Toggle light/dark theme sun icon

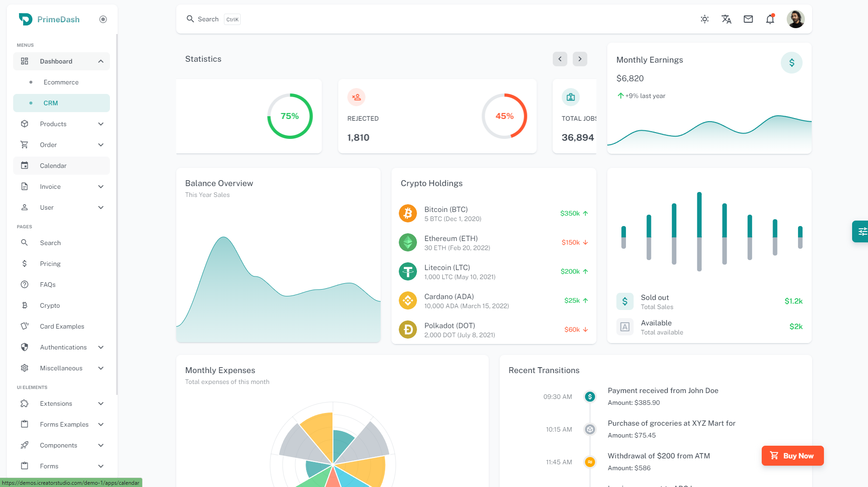704,19
